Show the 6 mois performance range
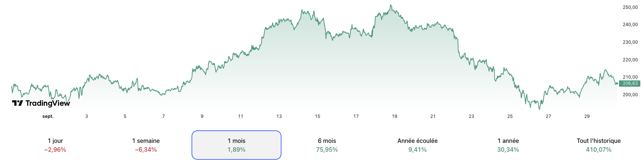 pos(327,145)
